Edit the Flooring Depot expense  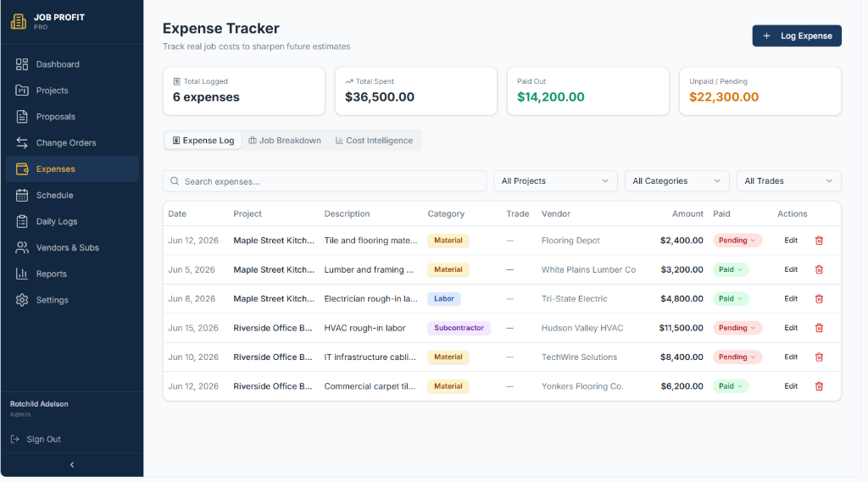(791, 241)
